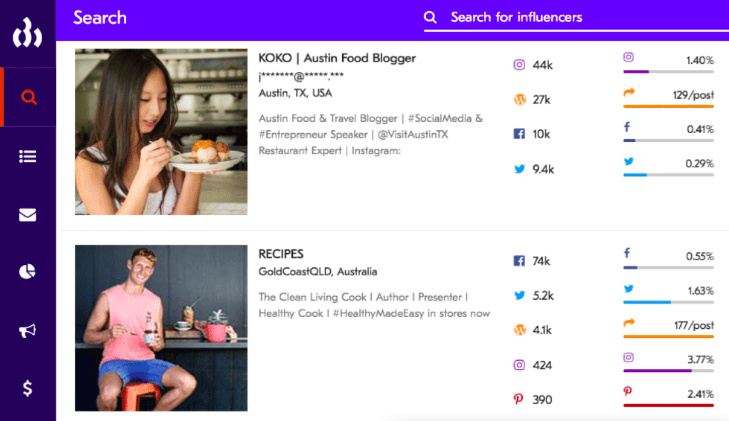The image size is (729, 421).
Task: Open the megaphone campaigns sidebar icon
Action: coord(28,330)
